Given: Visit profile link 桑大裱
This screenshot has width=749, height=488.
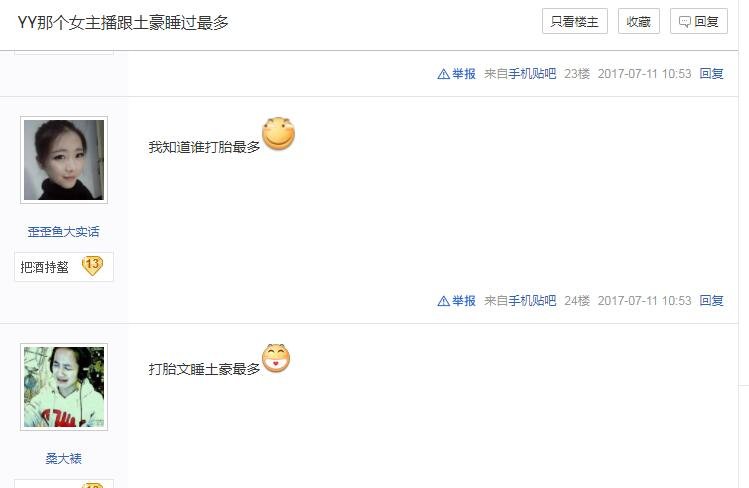Looking at the screenshot, I should tap(64, 458).
